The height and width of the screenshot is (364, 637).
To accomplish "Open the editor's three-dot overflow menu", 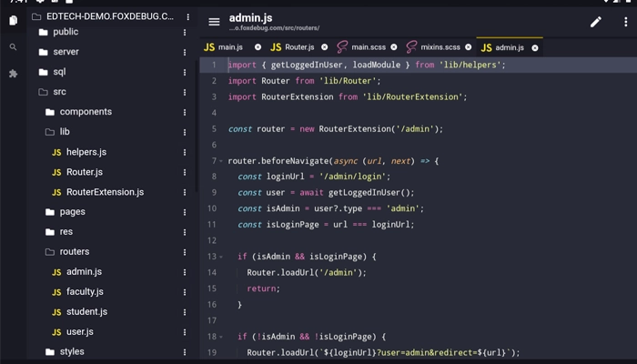I will 625,22.
